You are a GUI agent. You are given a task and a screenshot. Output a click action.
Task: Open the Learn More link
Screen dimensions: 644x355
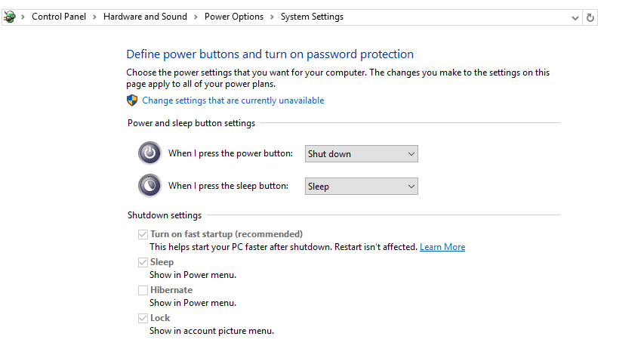442,247
